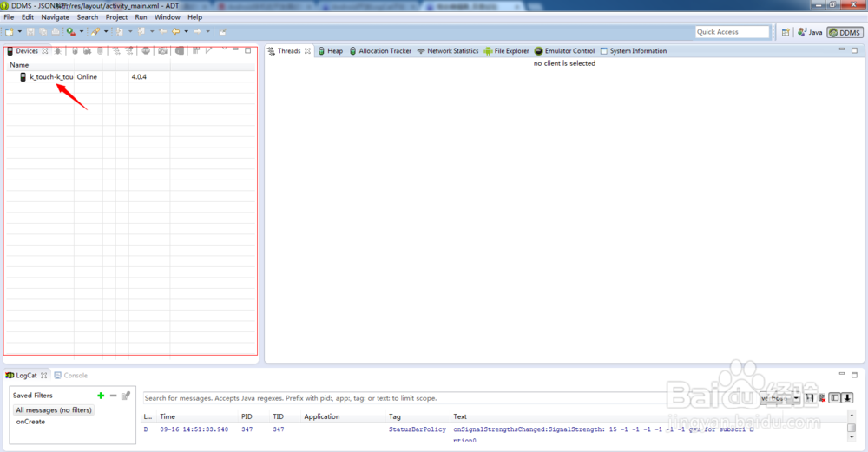The width and height of the screenshot is (868, 452).
Task: Open the Run configurations dropdown arrow
Action: pos(82,31)
